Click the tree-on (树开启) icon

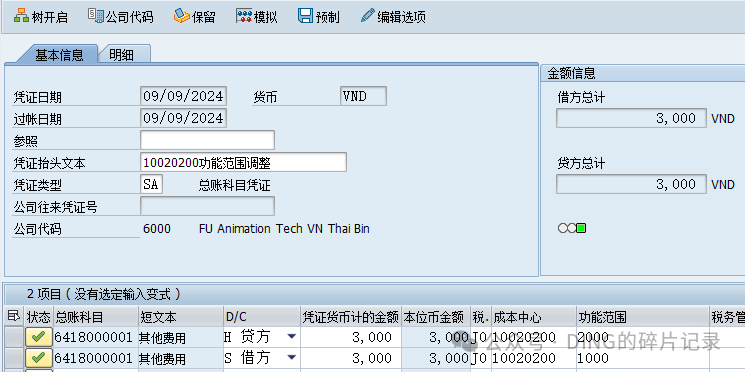click(21, 16)
